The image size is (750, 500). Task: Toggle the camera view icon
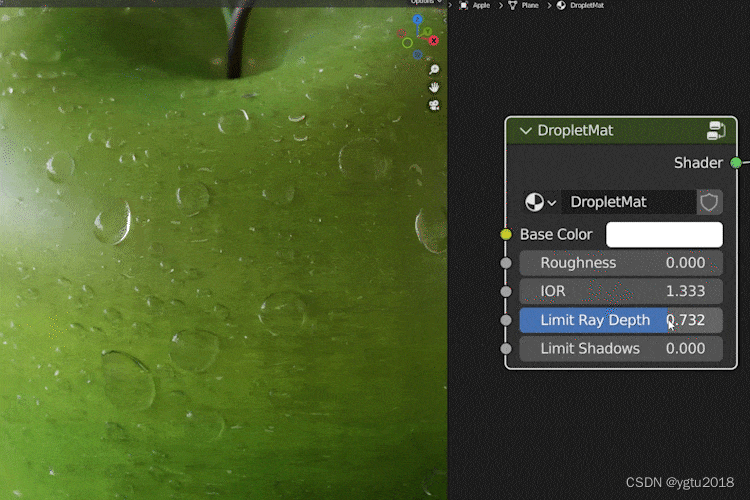point(434,105)
